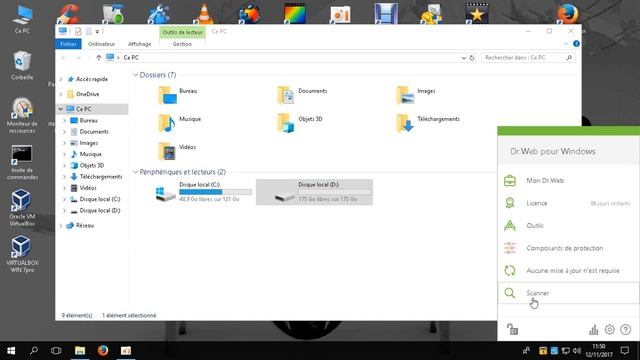Open taskbar search magnifier
This screenshot has width=640, height=360.
click(x=34, y=351)
